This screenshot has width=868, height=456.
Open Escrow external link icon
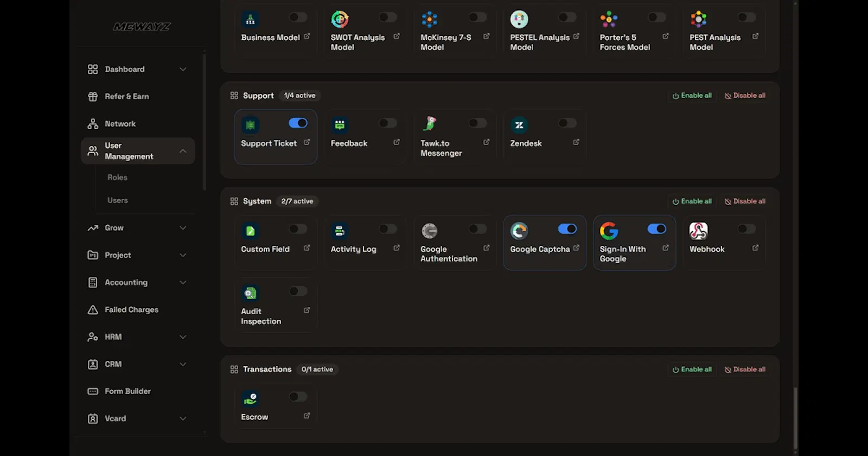click(x=307, y=416)
